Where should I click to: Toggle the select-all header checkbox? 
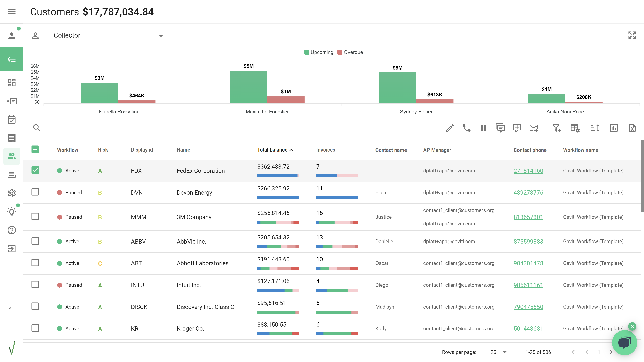pos(35,149)
